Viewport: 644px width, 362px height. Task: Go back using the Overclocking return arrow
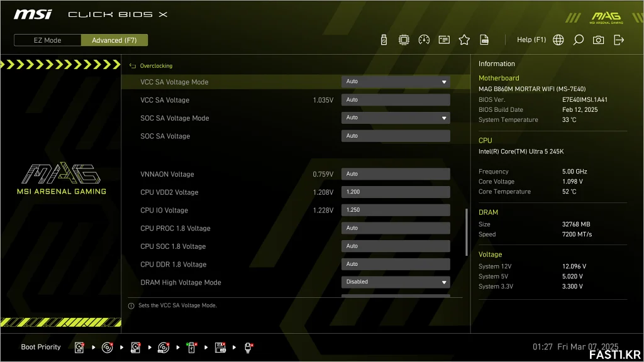[x=132, y=65]
